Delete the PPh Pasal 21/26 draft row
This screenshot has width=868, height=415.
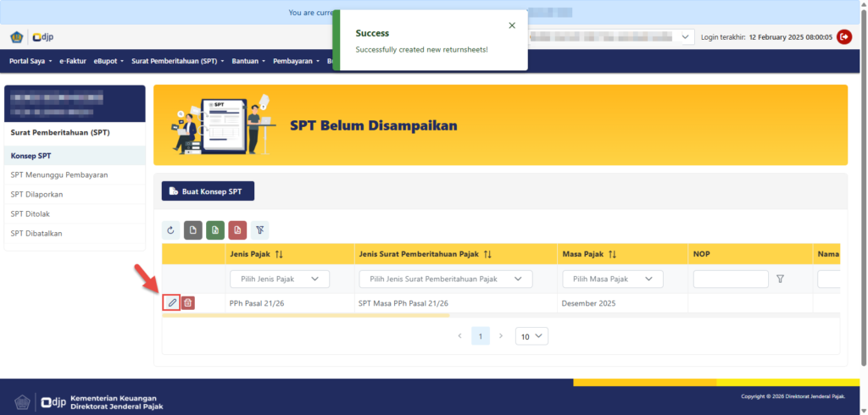coord(188,302)
